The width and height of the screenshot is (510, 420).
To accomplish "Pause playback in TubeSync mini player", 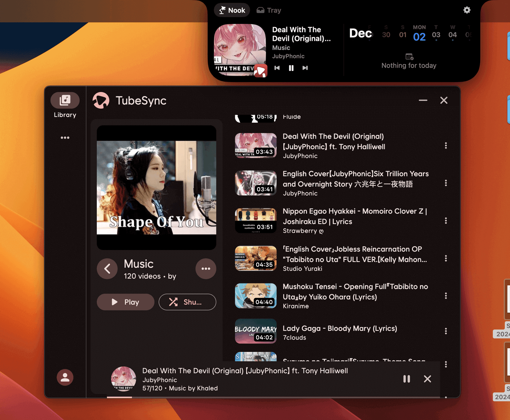I will click(406, 379).
